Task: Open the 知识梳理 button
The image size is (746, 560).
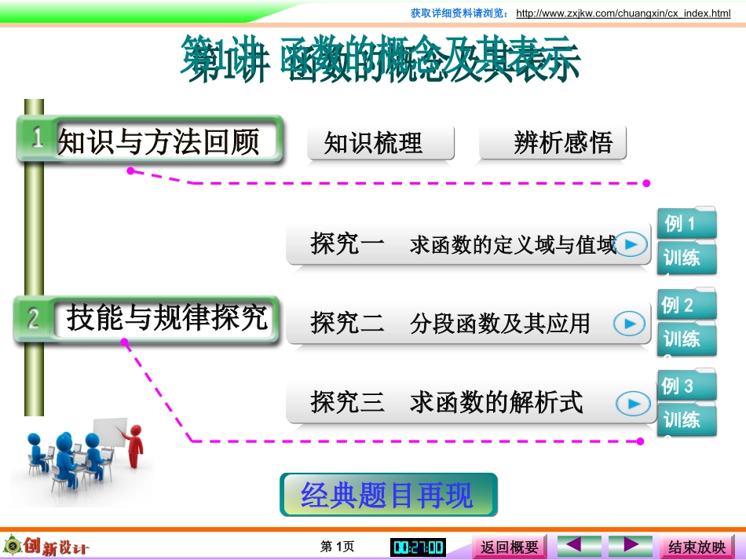Action: pos(381,143)
